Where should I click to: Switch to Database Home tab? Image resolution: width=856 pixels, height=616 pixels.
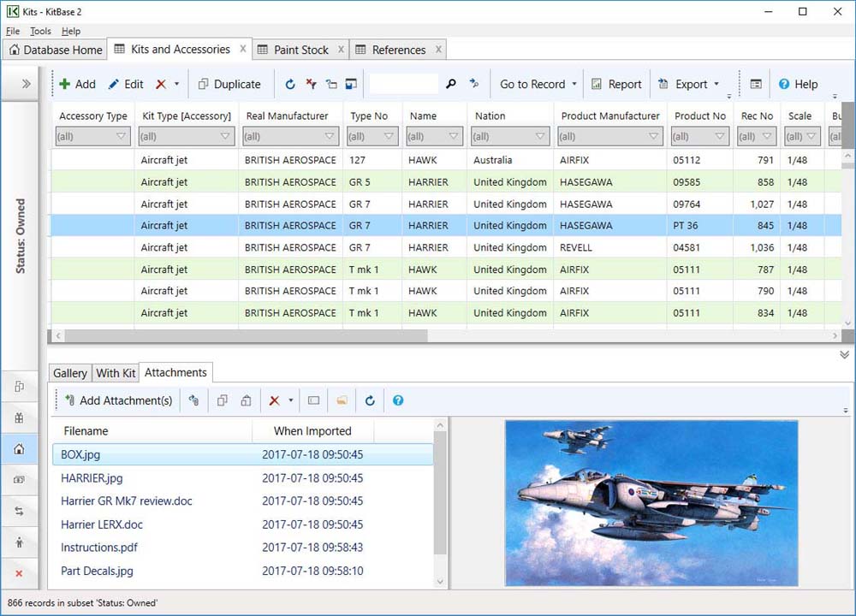55,50
